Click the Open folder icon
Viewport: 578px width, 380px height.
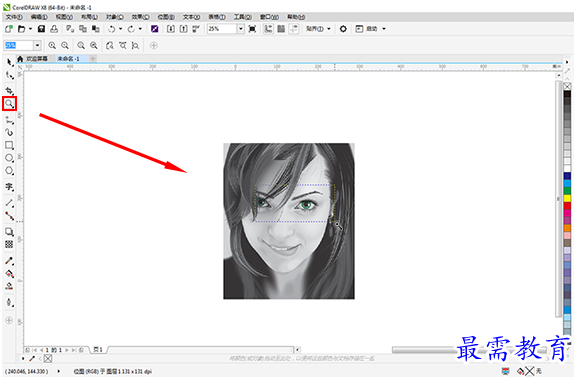[x=22, y=29]
